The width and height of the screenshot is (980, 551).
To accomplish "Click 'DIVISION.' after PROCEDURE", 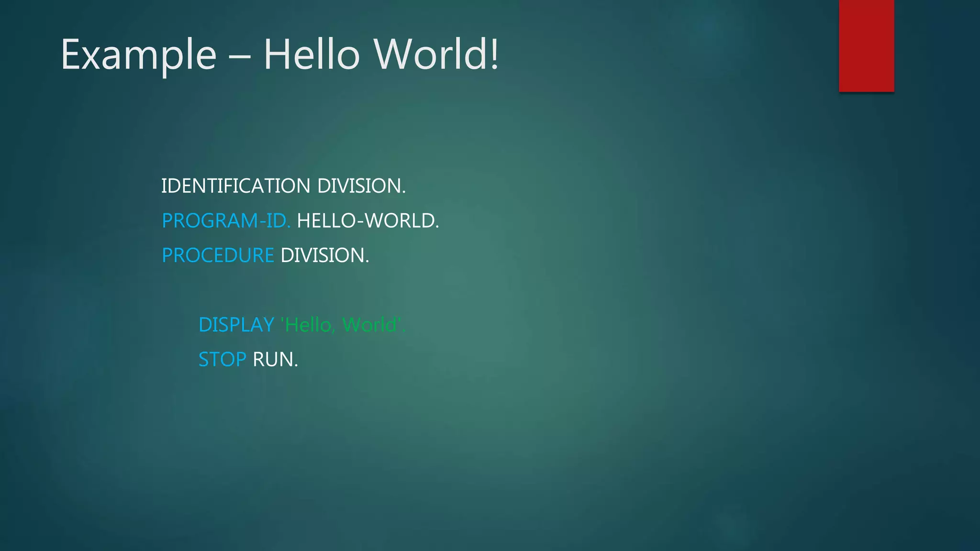I will pyautogui.click(x=325, y=255).
